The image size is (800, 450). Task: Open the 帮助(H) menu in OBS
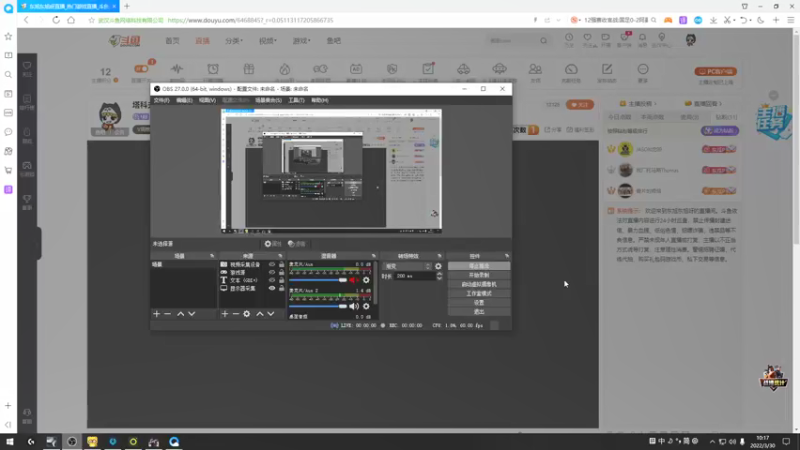coord(319,101)
